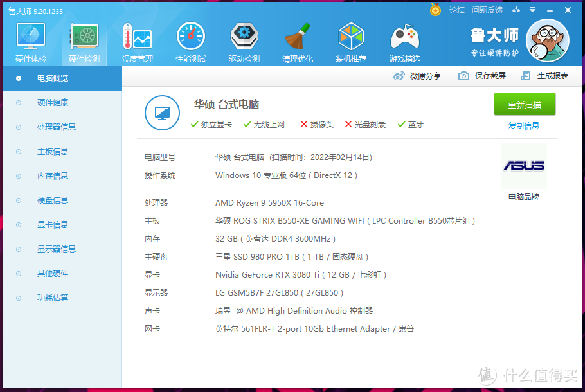Click the ASUS brand logo
585x392 pixels.
point(524,166)
